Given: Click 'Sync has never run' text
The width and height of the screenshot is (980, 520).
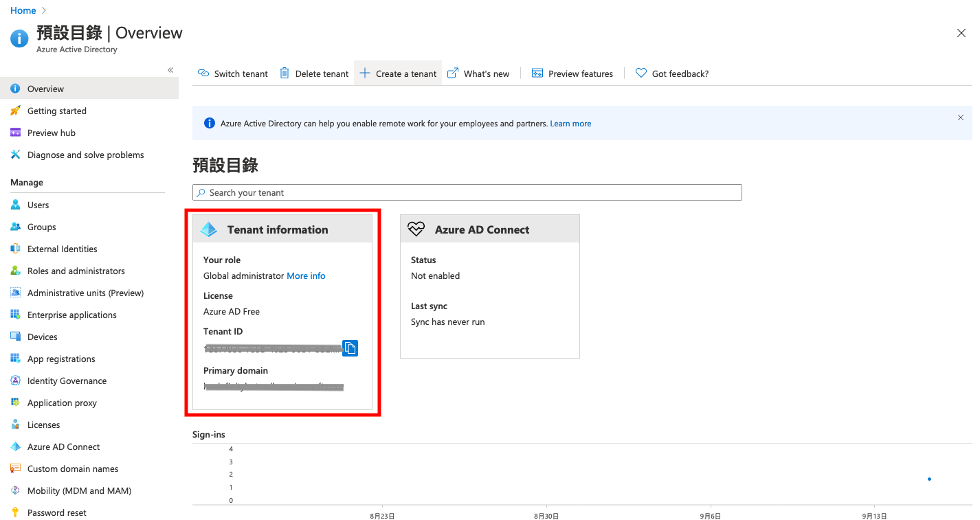Looking at the screenshot, I should pos(447,321).
